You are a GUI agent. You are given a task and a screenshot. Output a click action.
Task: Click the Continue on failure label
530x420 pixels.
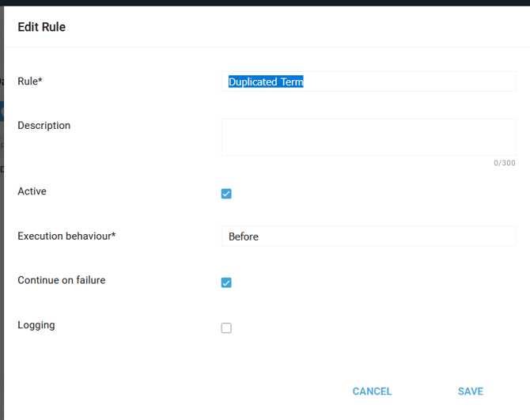pyautogui.click(x=62, y=280)
